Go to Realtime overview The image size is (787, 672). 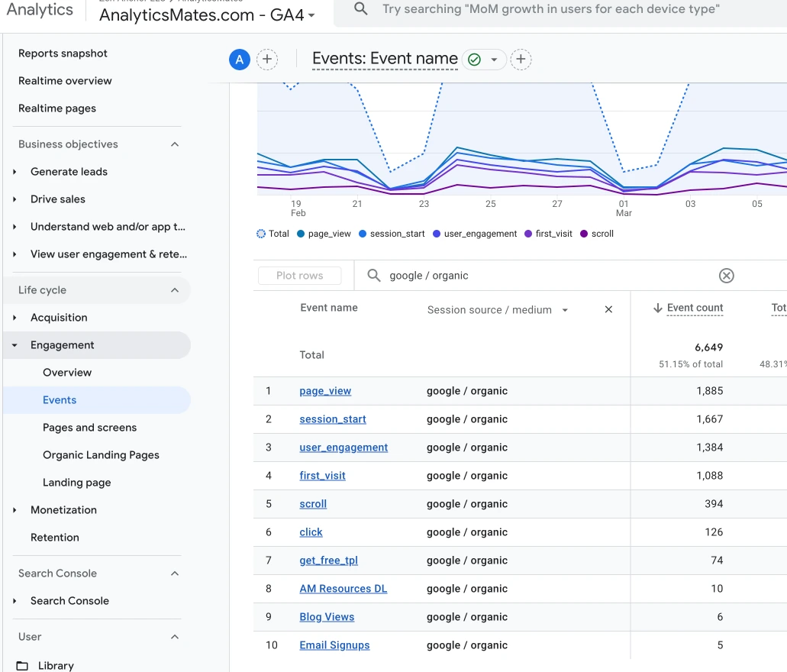[65, 81]
